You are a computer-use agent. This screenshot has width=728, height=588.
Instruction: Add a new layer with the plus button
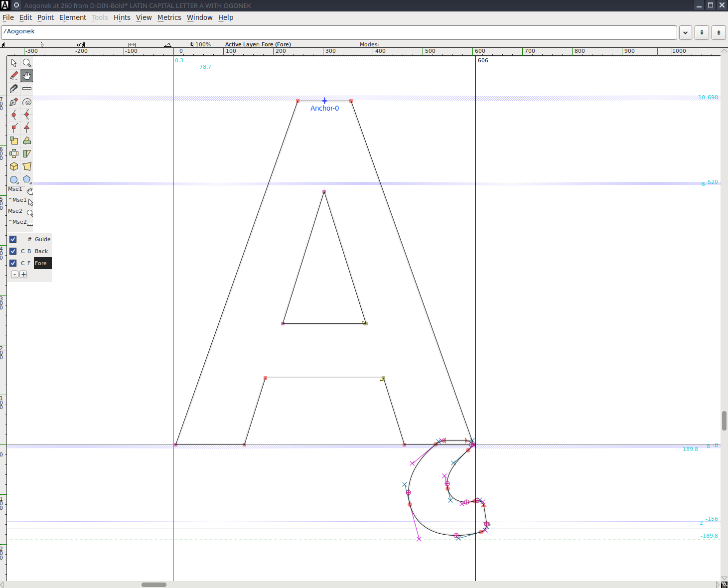[x=23, y=274]
